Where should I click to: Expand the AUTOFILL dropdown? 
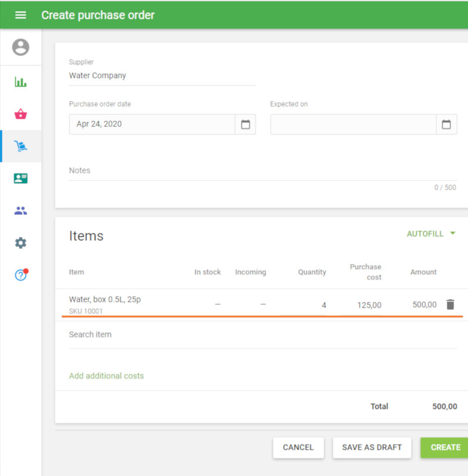431,234
